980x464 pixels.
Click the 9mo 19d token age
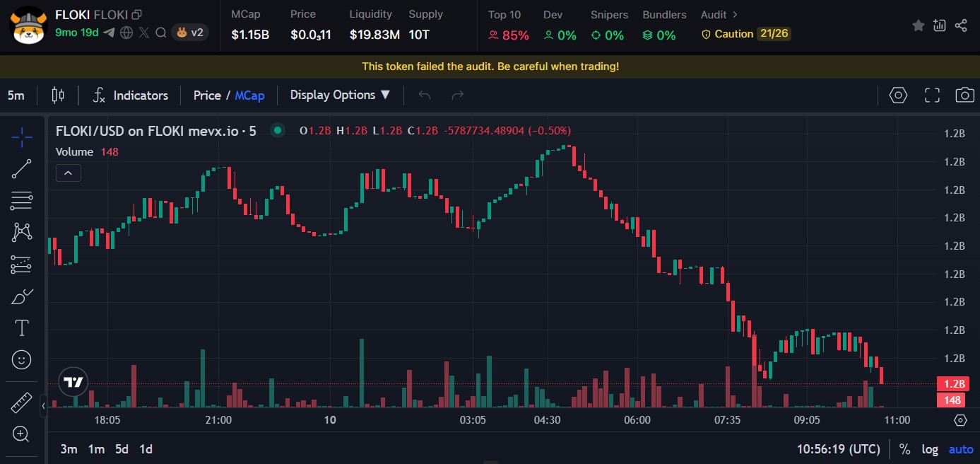pyautogui.click(x=77, y=33)
